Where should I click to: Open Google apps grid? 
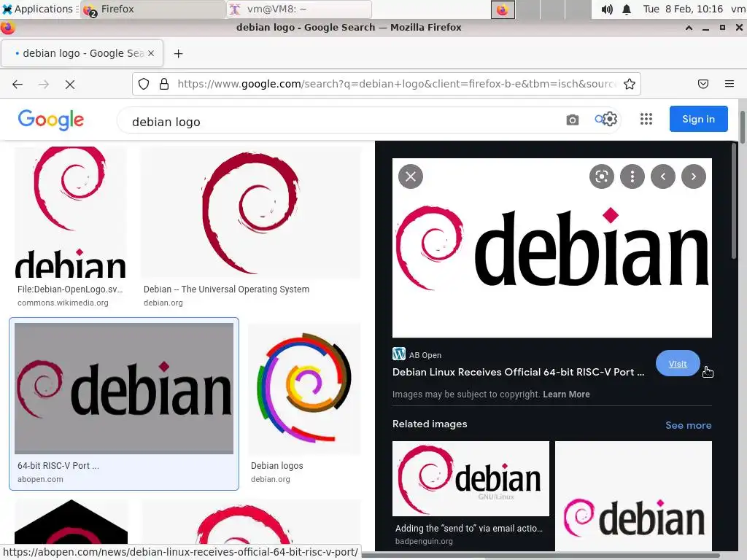tap(646, 119)
